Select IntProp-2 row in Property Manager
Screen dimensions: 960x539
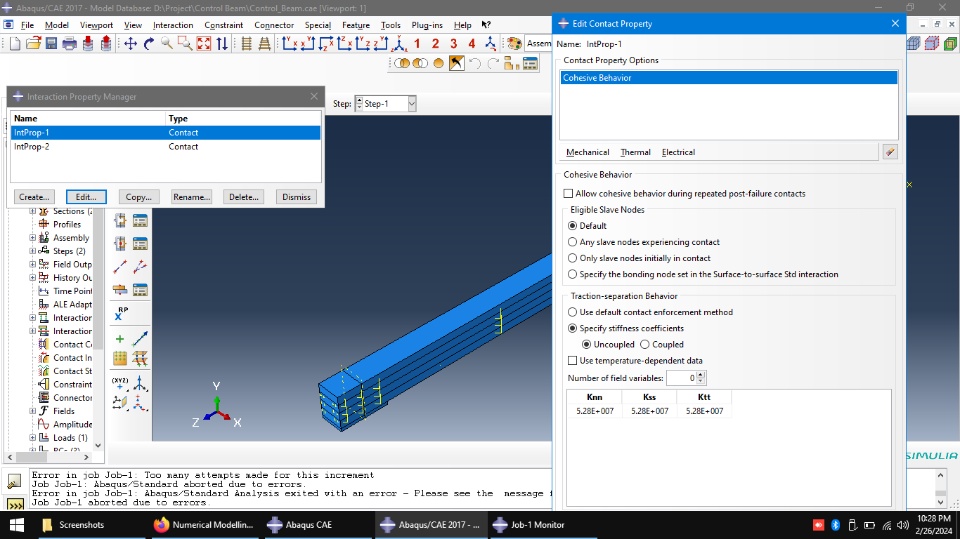click(165, 146)
